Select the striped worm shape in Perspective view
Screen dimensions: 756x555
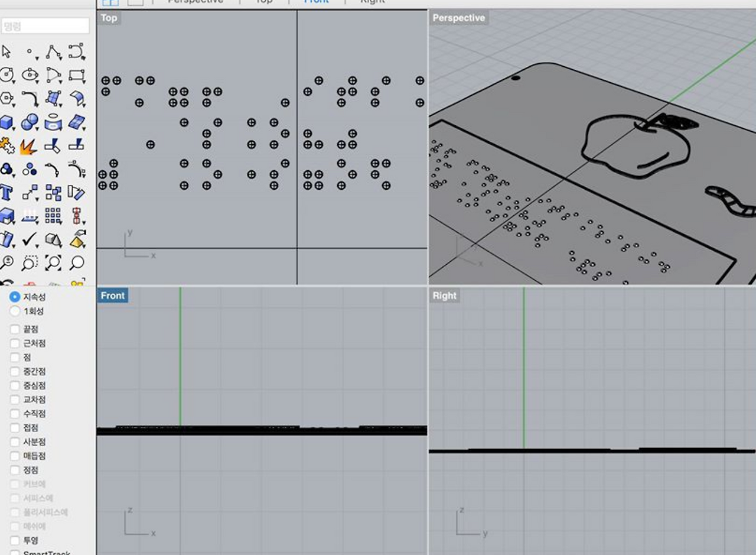tap(730, 200)
